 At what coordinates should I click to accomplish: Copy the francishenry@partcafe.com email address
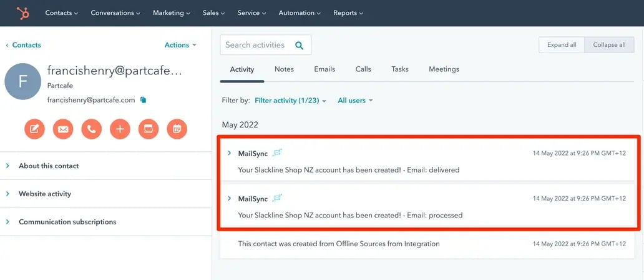tap(144, 100)
